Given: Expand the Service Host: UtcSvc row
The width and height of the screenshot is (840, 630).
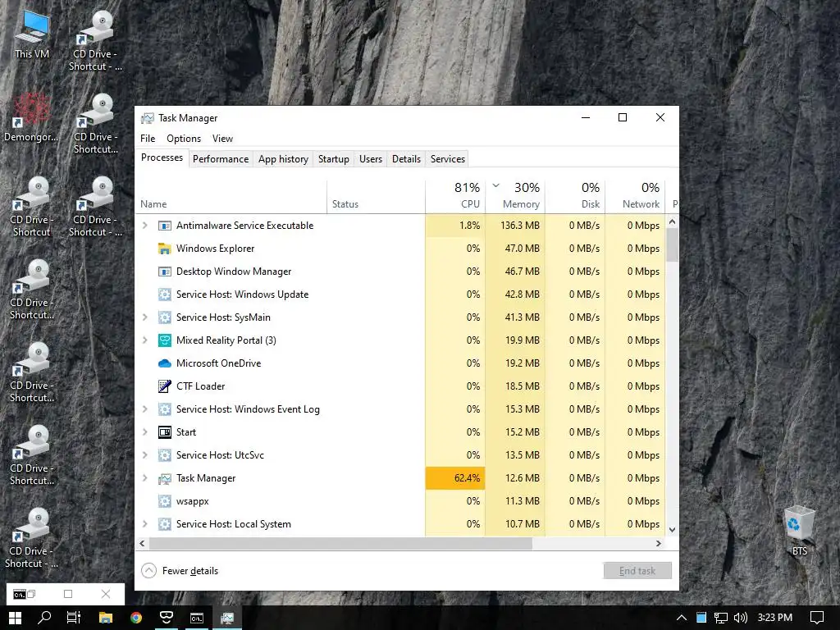Looking at the screenshot, I should [x=144, y=455].
